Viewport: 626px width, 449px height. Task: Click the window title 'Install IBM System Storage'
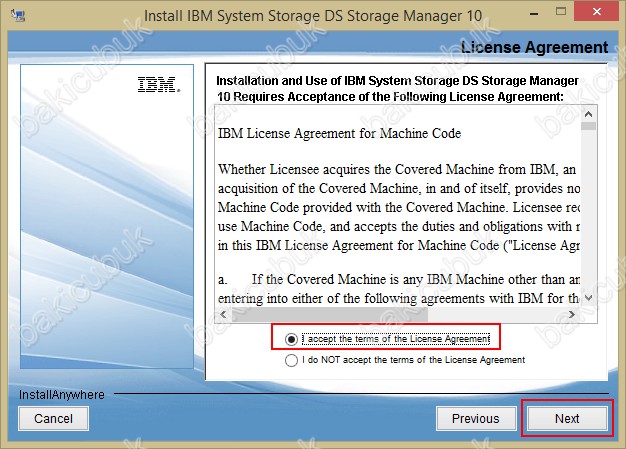click(x=313, y=16)
